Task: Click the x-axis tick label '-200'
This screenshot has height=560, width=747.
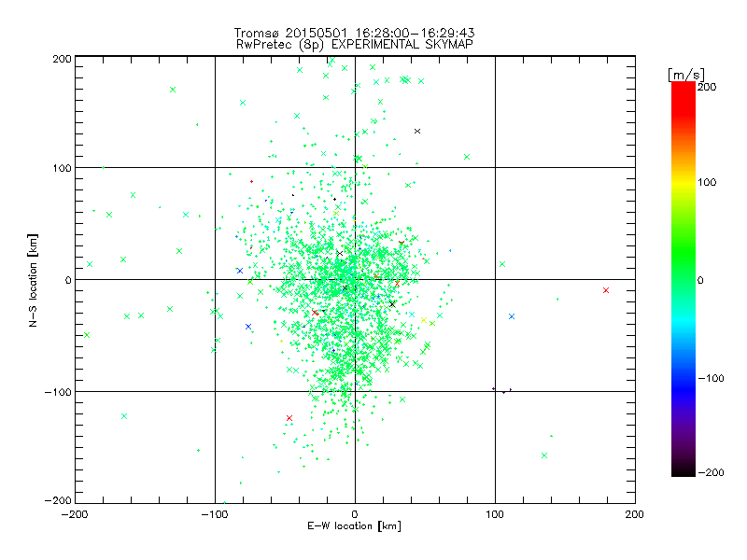Action: 75,514
